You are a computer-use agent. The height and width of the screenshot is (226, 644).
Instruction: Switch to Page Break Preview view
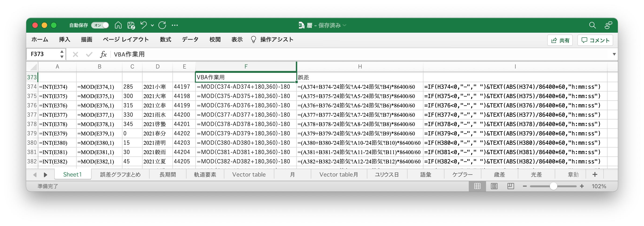coord(511,186)
